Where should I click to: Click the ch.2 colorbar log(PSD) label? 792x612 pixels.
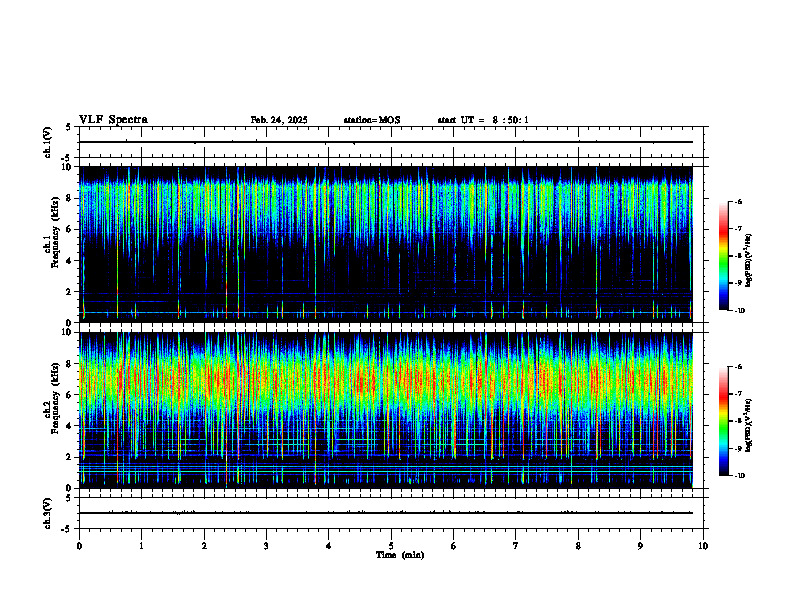(749, 425)
